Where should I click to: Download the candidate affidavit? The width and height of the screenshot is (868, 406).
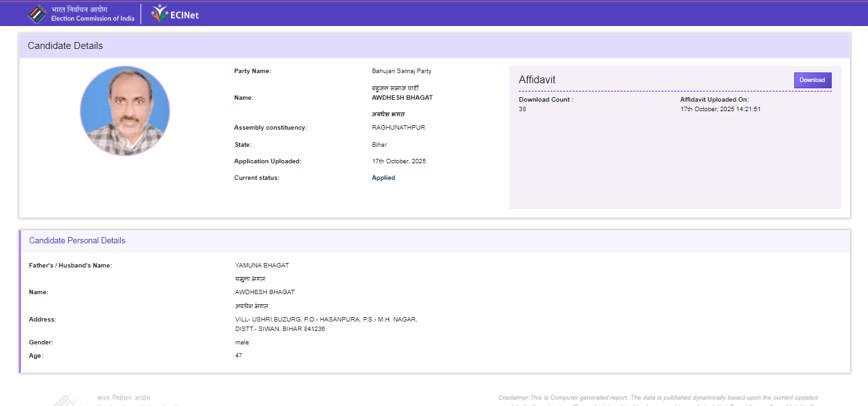(x=812, y=80)
